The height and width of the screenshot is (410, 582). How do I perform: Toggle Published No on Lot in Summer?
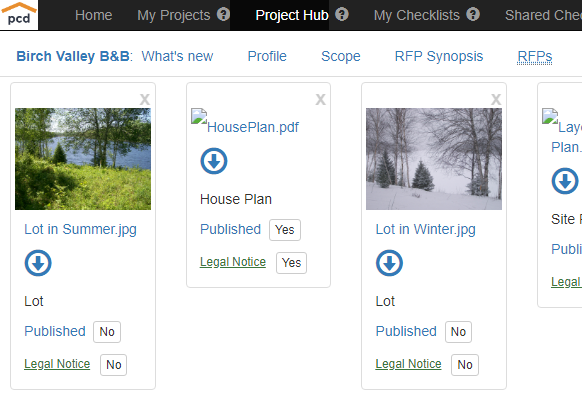pos(107,332)
